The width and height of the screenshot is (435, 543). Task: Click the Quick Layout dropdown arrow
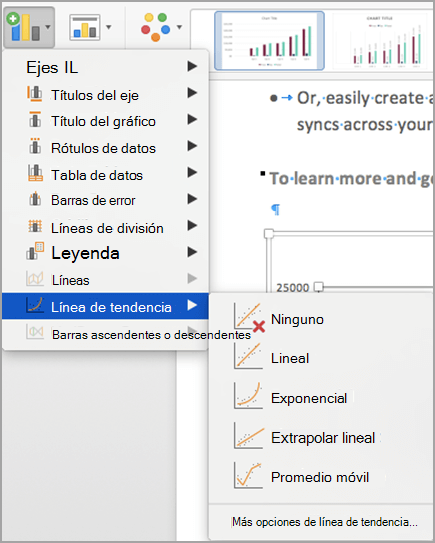coord(109,27)
